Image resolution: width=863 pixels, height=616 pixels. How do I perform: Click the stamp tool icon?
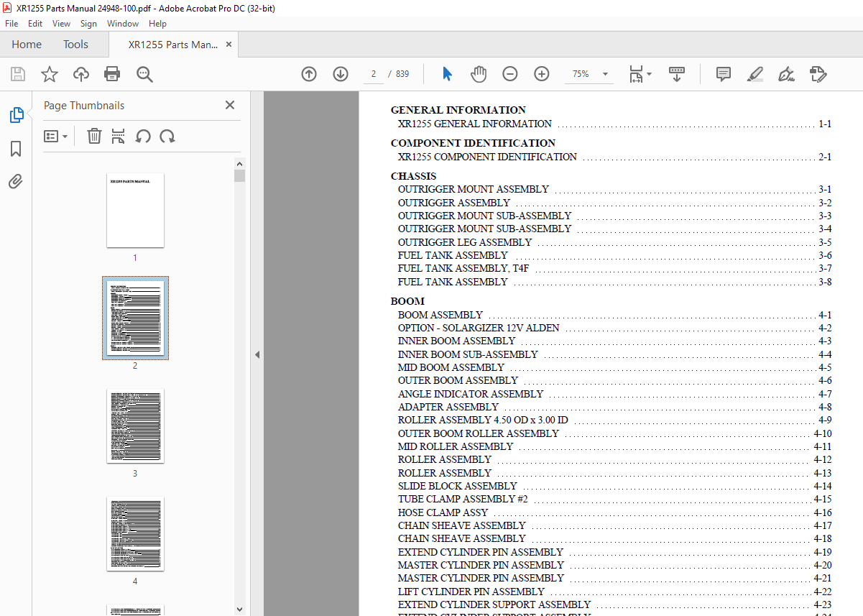coord(818,74)
